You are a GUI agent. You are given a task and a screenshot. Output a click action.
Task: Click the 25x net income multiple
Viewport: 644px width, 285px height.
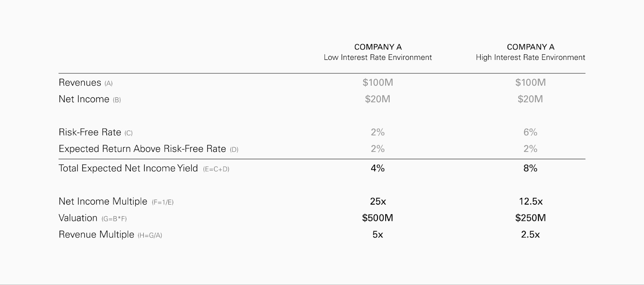tap(378, 201)
